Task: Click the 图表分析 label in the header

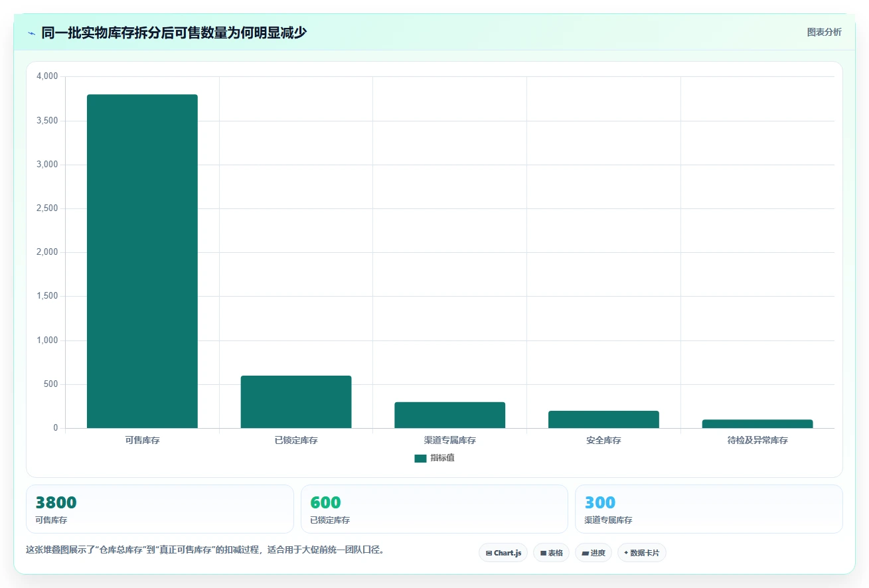Action: coord(824,32)
